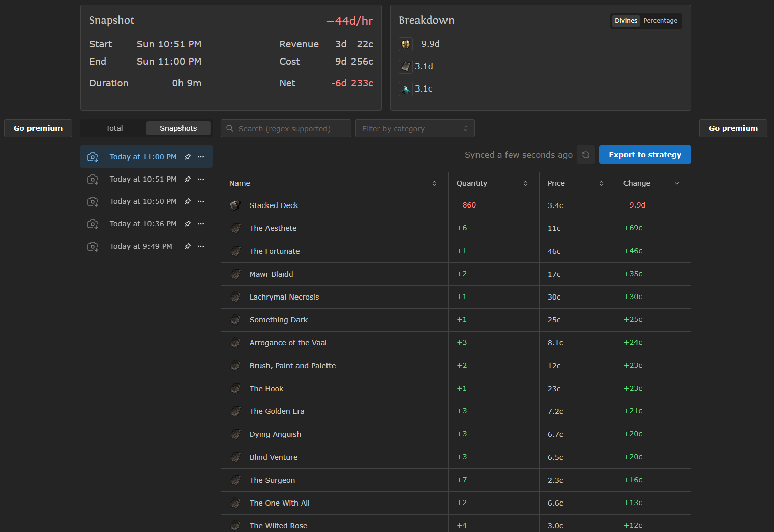
Task: Click the right Go premium button
Action: pos(733,128)
